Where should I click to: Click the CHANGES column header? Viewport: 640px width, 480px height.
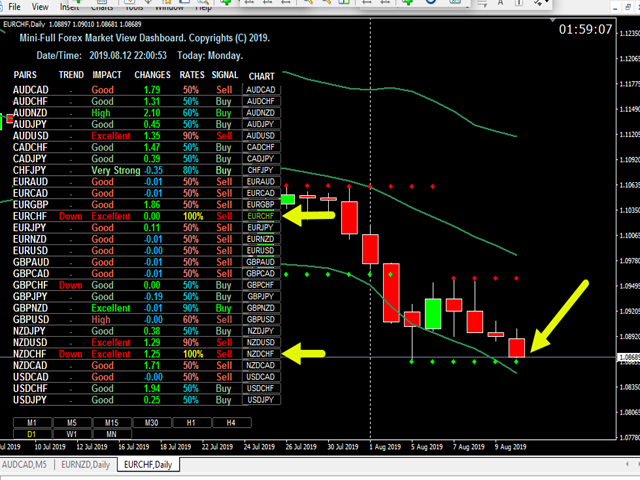pos(153,75)
